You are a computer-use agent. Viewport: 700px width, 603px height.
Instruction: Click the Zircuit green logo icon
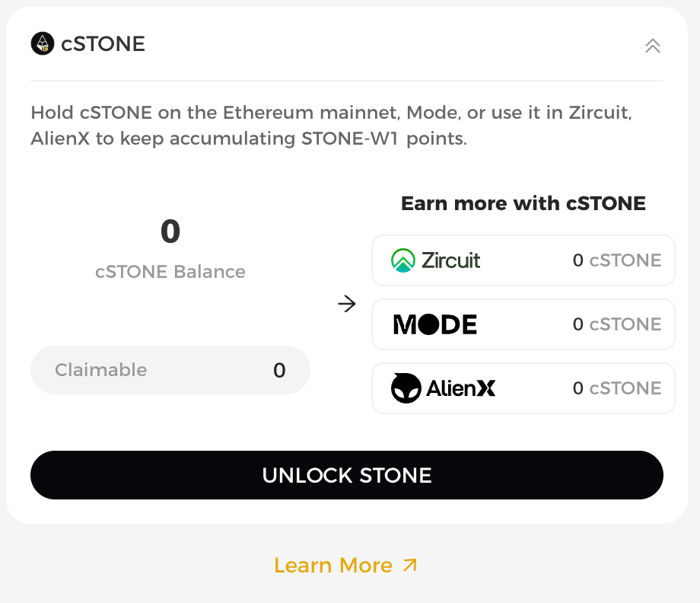click(402, 260)
